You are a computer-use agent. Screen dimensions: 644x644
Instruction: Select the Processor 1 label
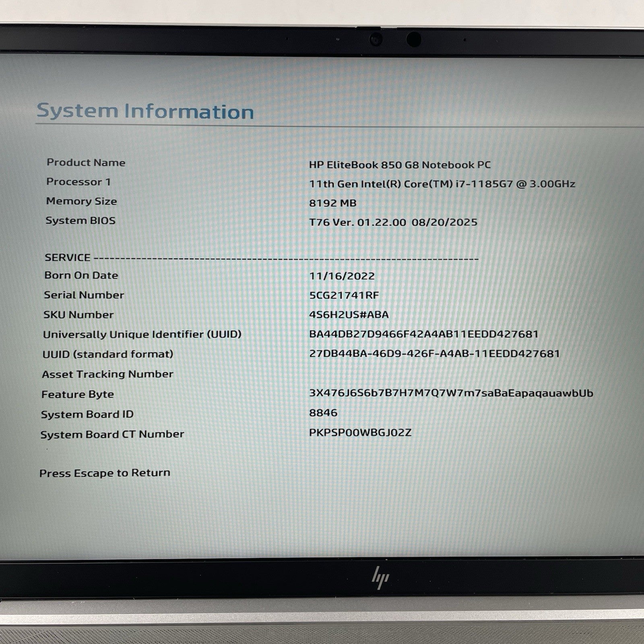coord(78,182)
